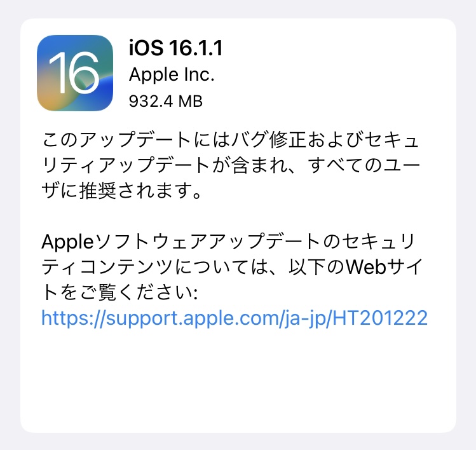The width and height of the screenshot is (476, 450).
Task: Click the white 16 numeral in icon
Action: 74,72
